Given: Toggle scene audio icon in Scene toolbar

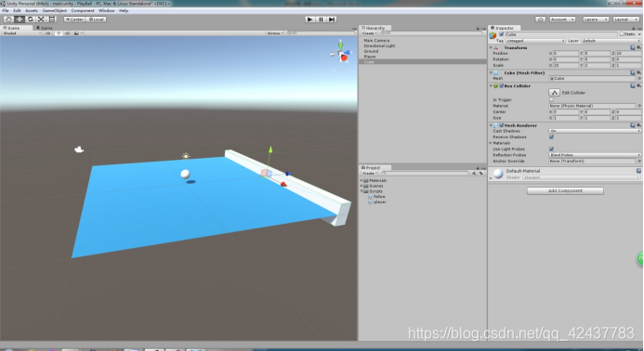Looking at the screenshot, I should coord(67,33).
